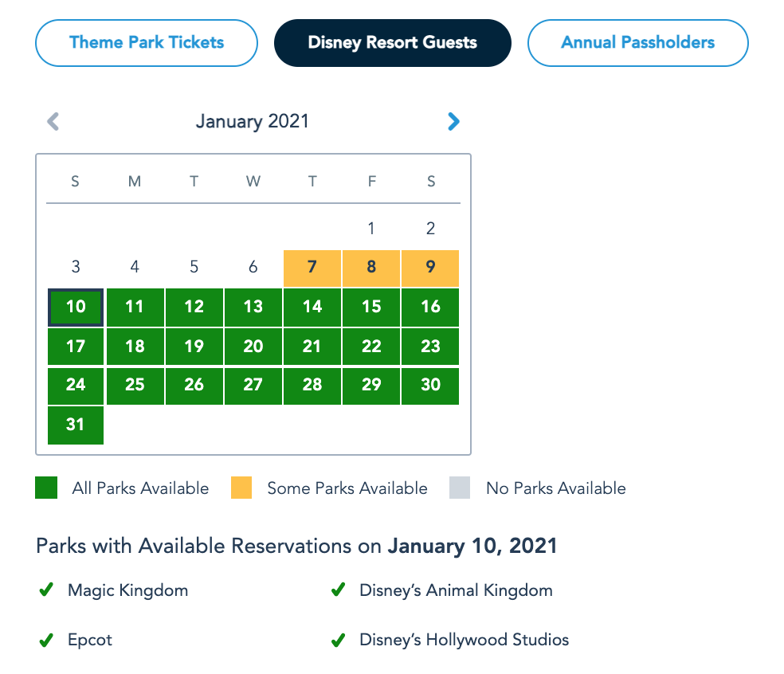Image resolution: width=784 pixels, height=674 pixels.
Task: Click the January 2021 month heading
Action: pyautogui.click(x=253, y=121)
